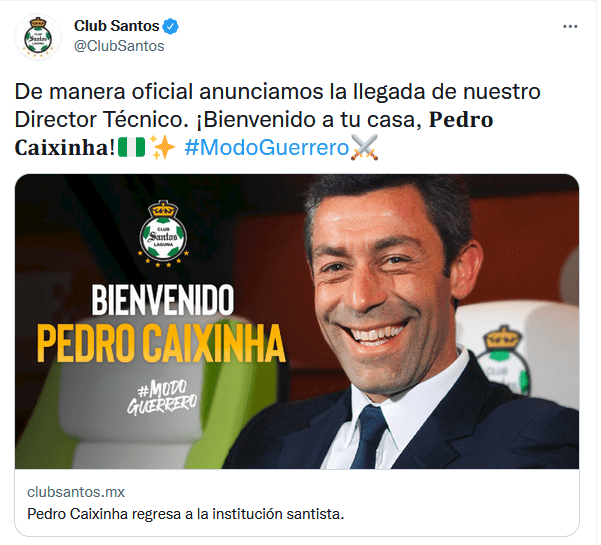The width and height of the screenshot is (601, 545).
Task: Click the #ModoGuerrero graffiti logo in image
Action: point(162,397)
